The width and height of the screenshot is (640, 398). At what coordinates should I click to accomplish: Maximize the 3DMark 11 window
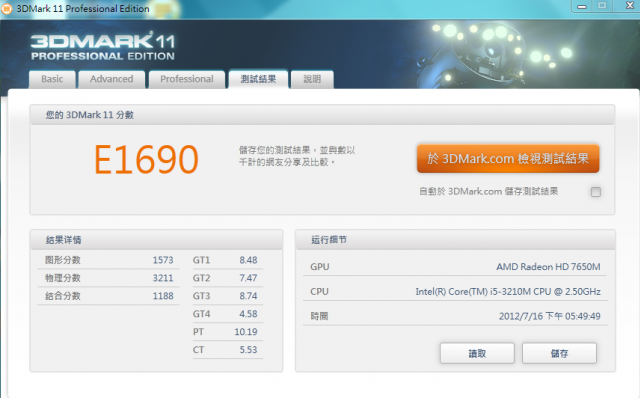point(602,6)
